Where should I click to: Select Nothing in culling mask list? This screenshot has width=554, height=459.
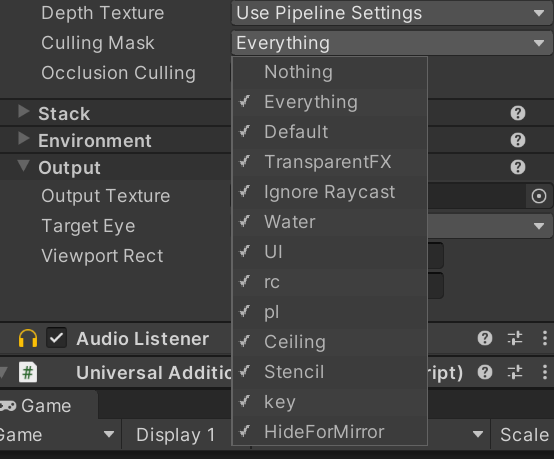point(329,72)
